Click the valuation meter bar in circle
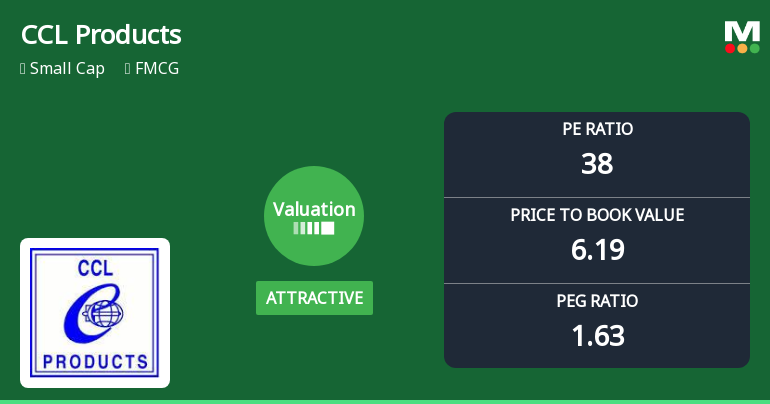Image resolution: width=770 pixels, height=404 pixels. [x=314, y=228]
